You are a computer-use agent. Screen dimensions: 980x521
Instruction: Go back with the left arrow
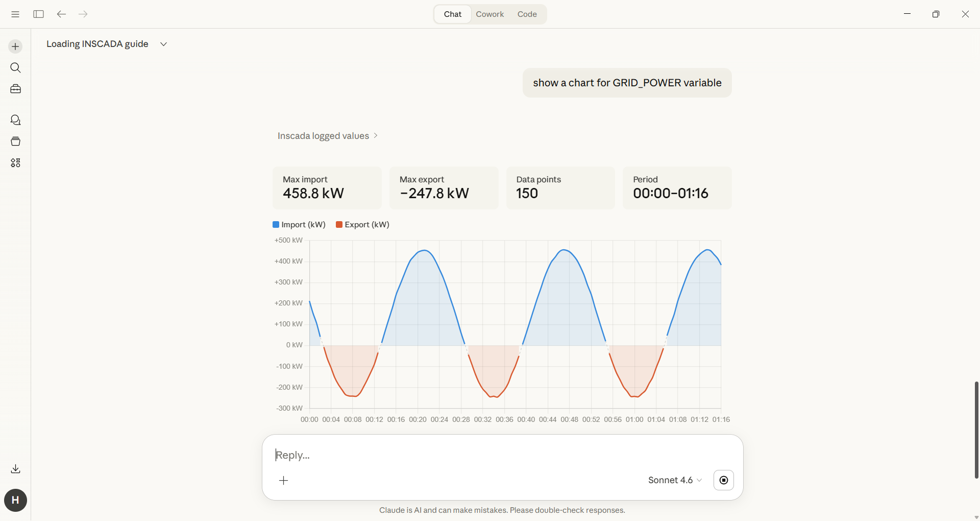(61, 14)
